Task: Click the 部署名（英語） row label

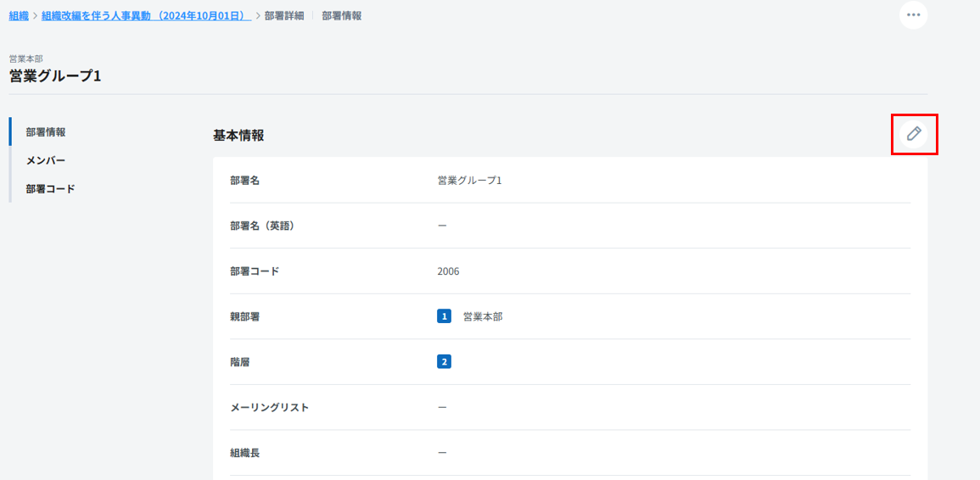Action: (x=262, y=226)
